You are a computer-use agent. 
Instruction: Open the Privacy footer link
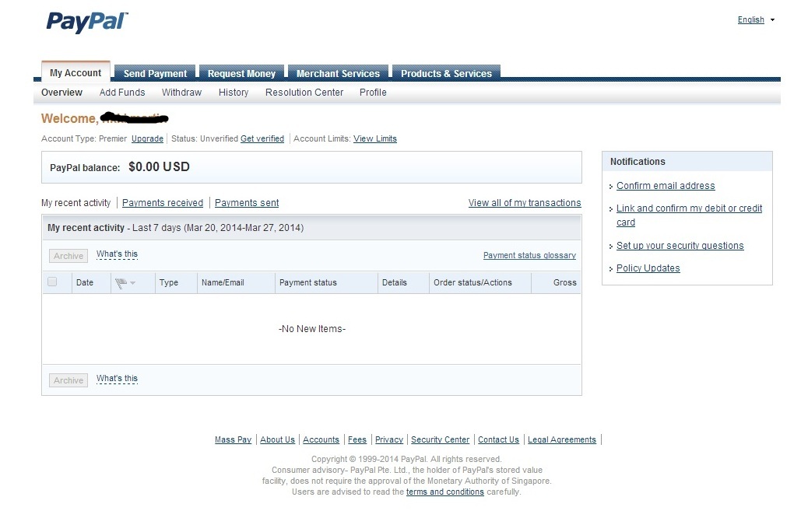pos(389,439)
